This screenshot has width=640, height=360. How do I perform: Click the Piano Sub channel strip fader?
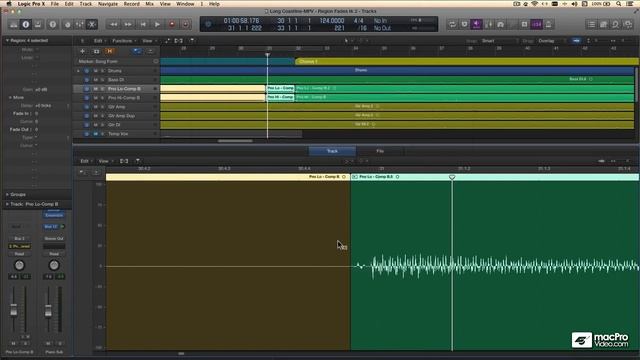pyautogui.click(x=48, y=311)
